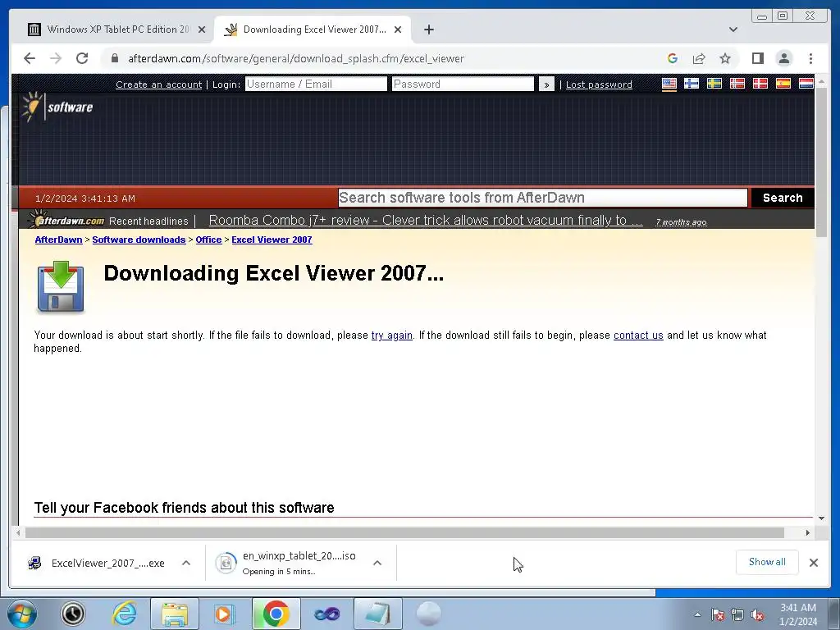The width and height of the screenshot is (840, 630).
Task: Click the horizontal scrollbar right arrow
Action: tap(808, 532)
